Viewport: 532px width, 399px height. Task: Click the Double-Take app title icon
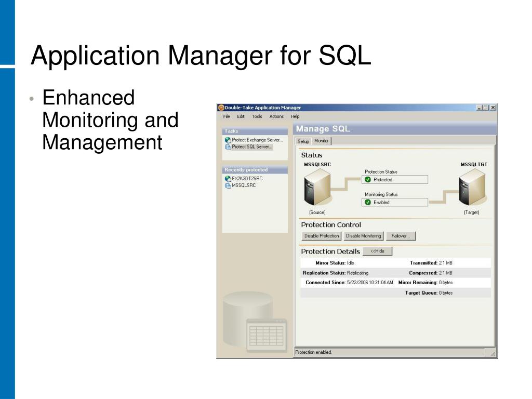tap(221, 108)
